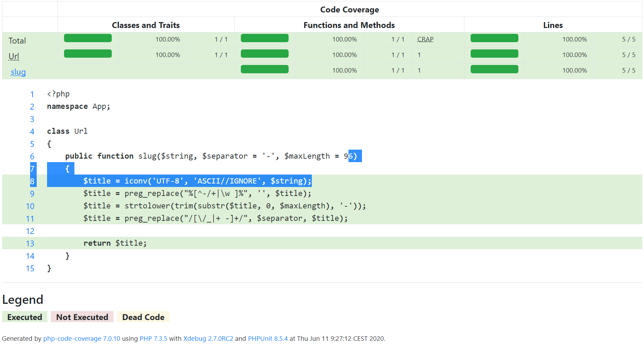Follow the slug method link
This screenshot has width=644, height=347.
pyautogui.click(x=18, y=72)
